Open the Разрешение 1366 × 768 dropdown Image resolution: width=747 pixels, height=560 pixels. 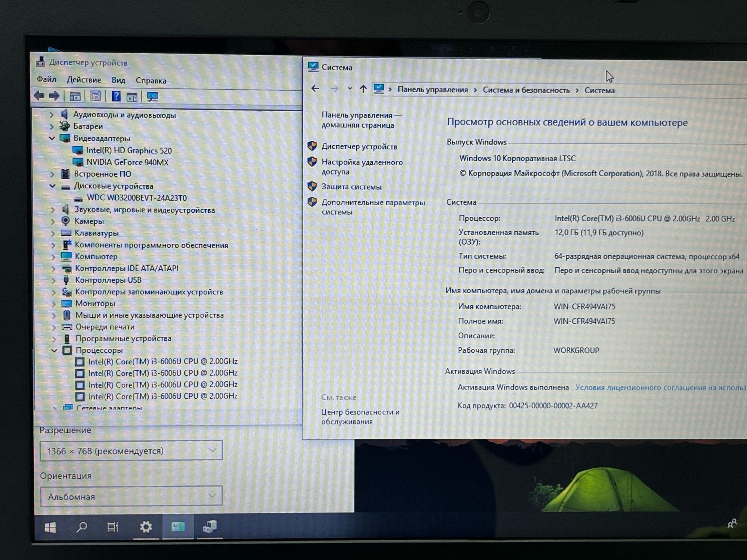tap(131, 451)
